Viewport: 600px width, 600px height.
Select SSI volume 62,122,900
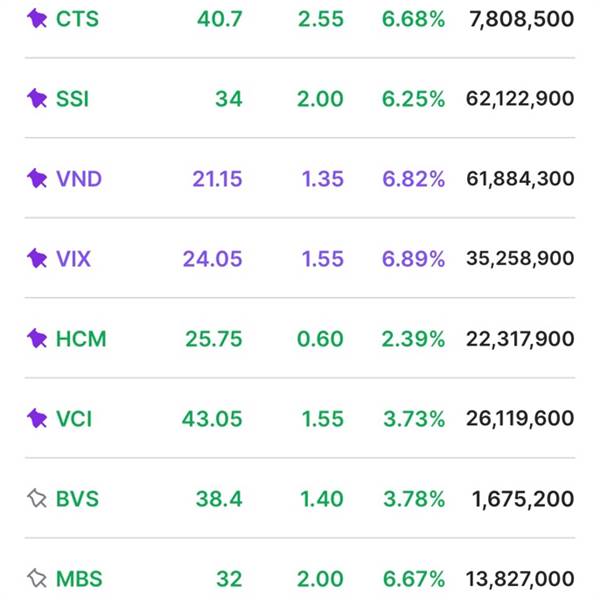520,98
